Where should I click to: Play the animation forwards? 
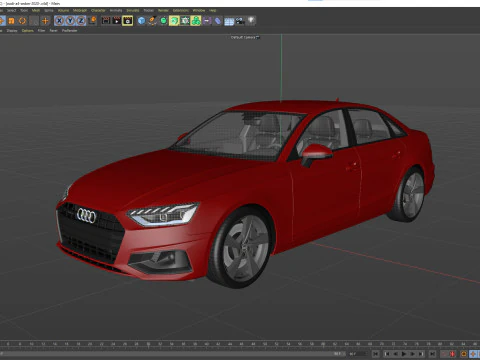point(404,354)
